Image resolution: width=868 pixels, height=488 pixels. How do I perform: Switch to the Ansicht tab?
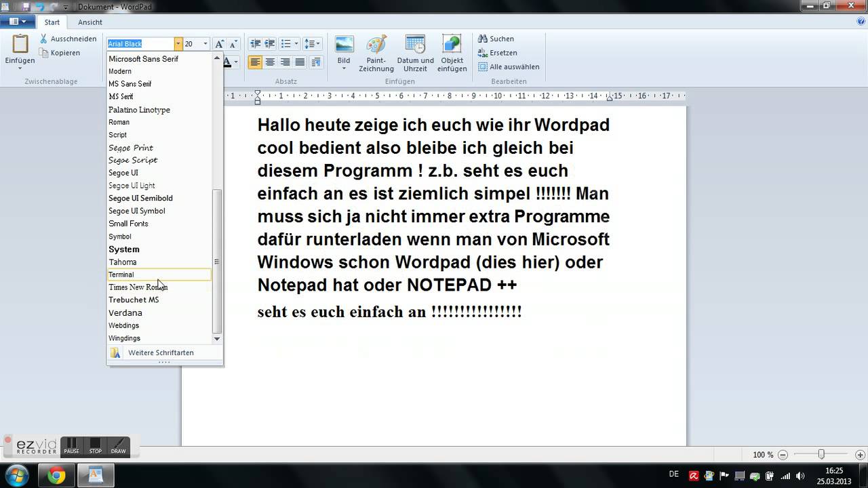coord(90,22)
